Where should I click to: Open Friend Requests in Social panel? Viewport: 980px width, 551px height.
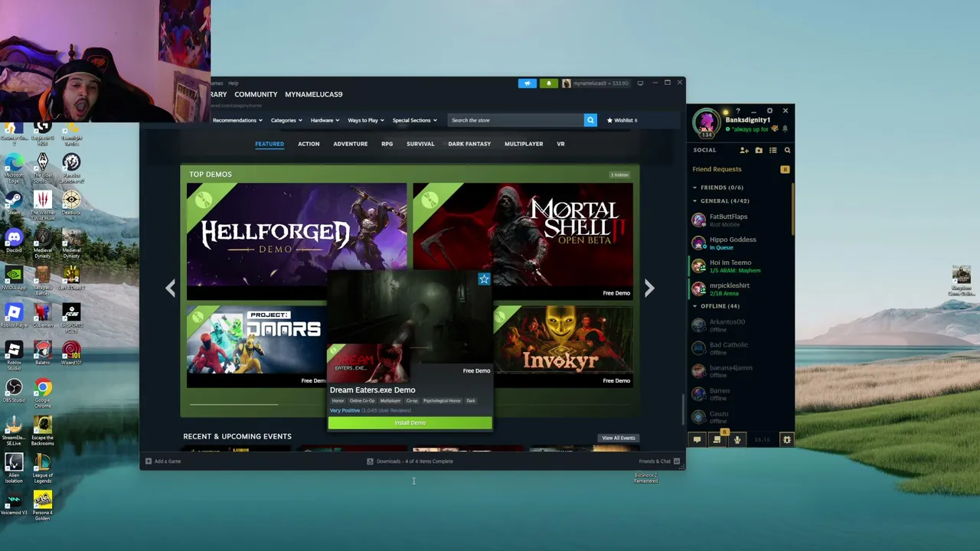[717, 169]
